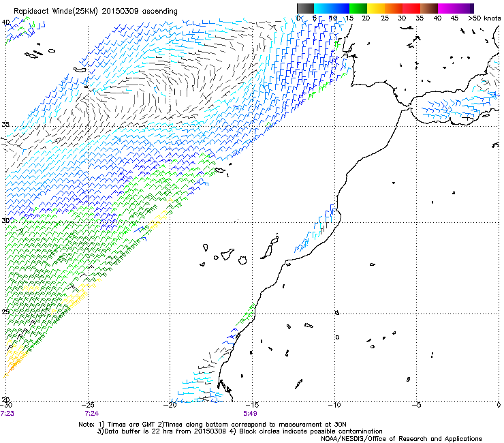Click the longitude label '-20'
The image size is (504, 443).
pos(170,405)
